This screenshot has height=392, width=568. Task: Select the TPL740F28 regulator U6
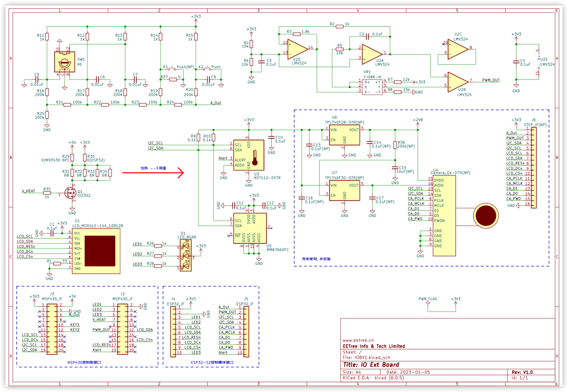pos(344,135)
